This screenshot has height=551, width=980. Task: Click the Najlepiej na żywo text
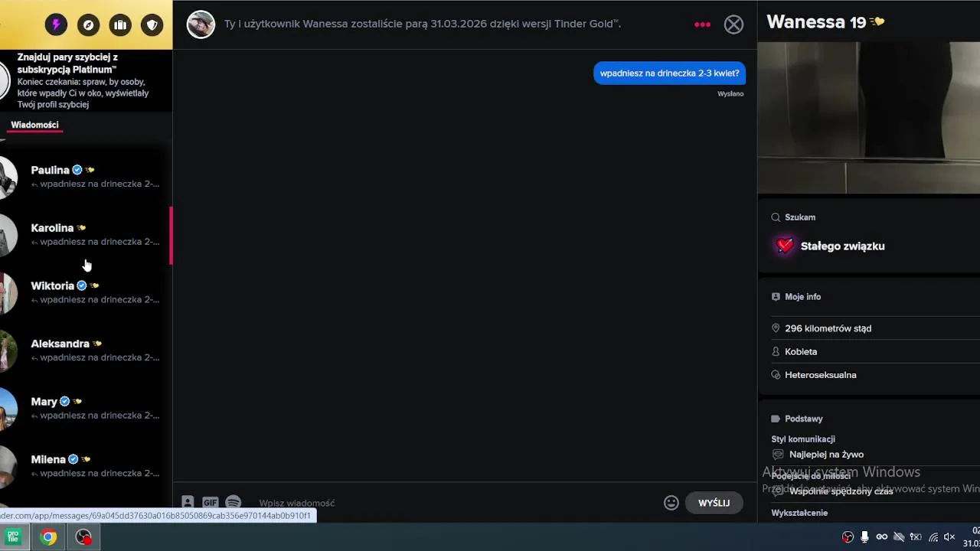[x=826, y=455]
